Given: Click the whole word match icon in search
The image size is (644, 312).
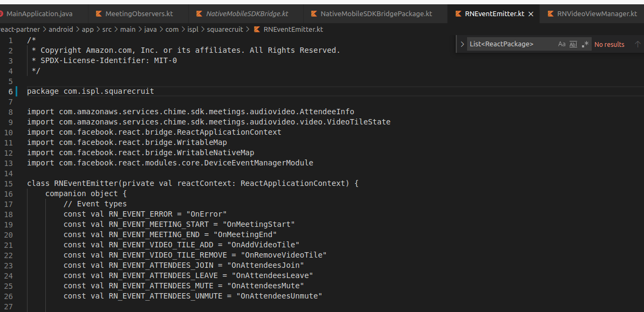Looking at the screenshot, I should point(573,44).
